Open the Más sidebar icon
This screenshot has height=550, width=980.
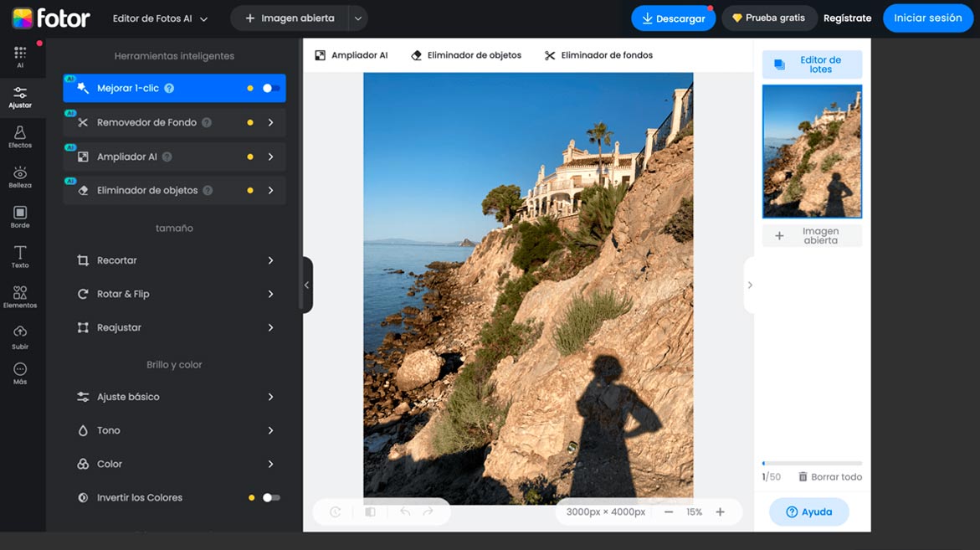click(x=20, y=373)
